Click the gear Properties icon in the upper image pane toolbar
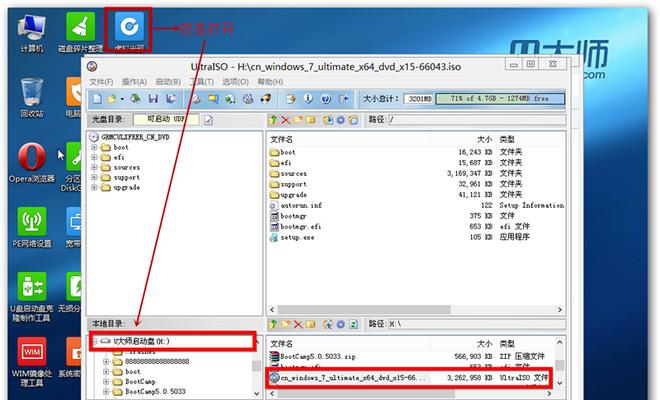660x400 pixels. click(x=340, y=120)
